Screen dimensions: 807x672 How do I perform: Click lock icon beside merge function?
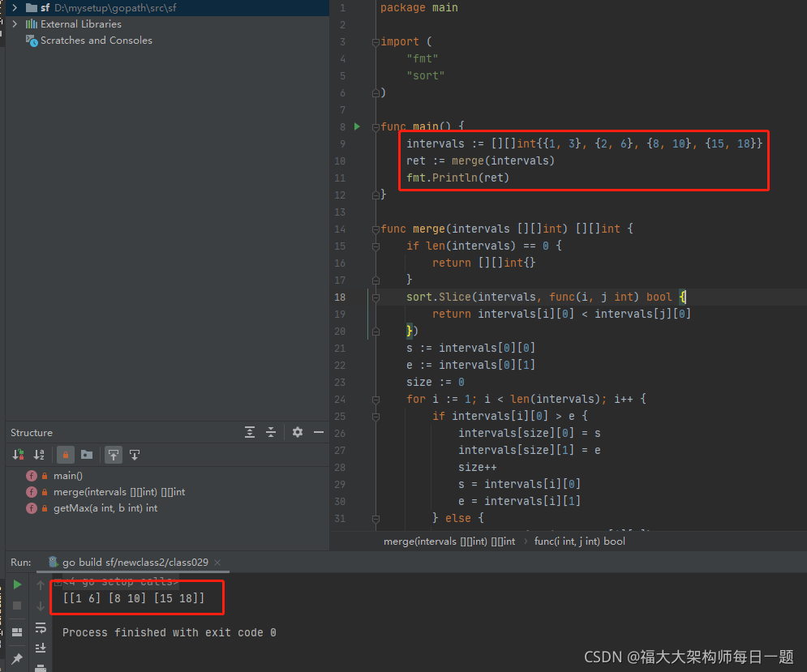(x=45, y=492)
